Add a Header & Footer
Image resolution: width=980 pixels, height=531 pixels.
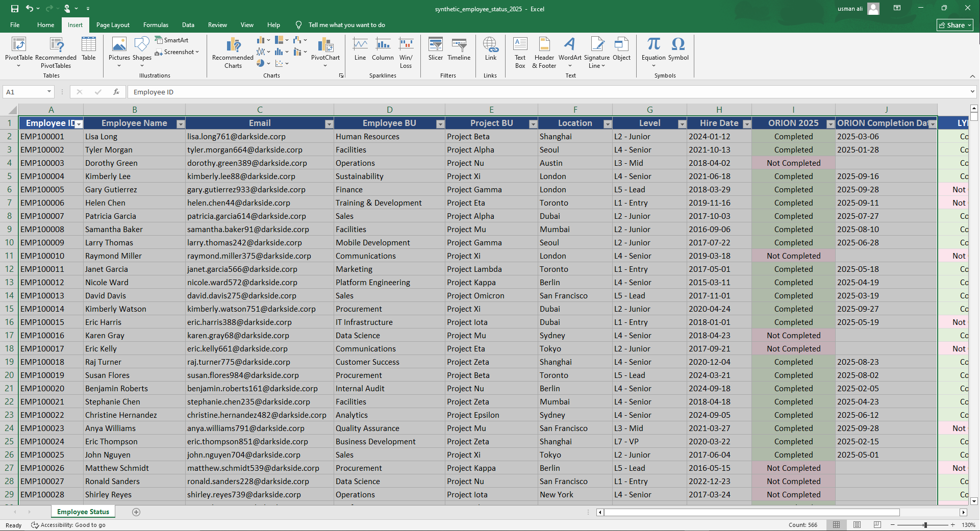coord(544,52)
